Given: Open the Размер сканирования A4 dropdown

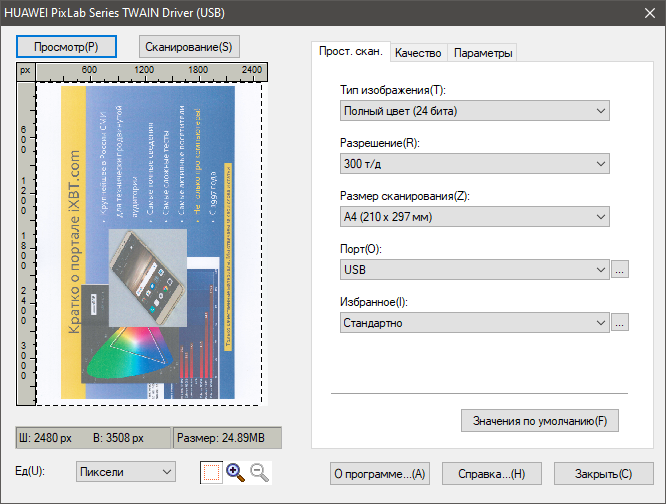Looking at the screenshot, I should coord(474,217).
